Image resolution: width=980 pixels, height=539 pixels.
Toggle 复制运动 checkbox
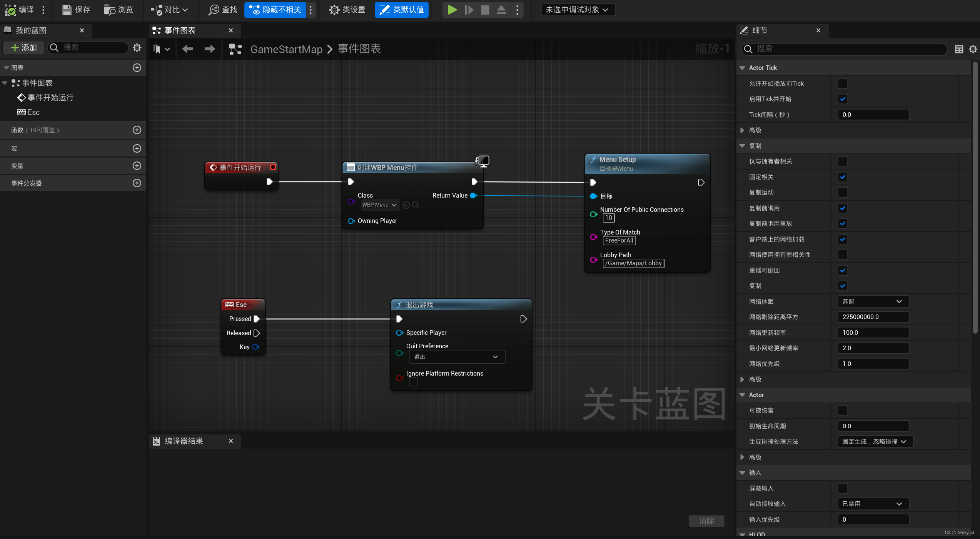pos(843,192)
